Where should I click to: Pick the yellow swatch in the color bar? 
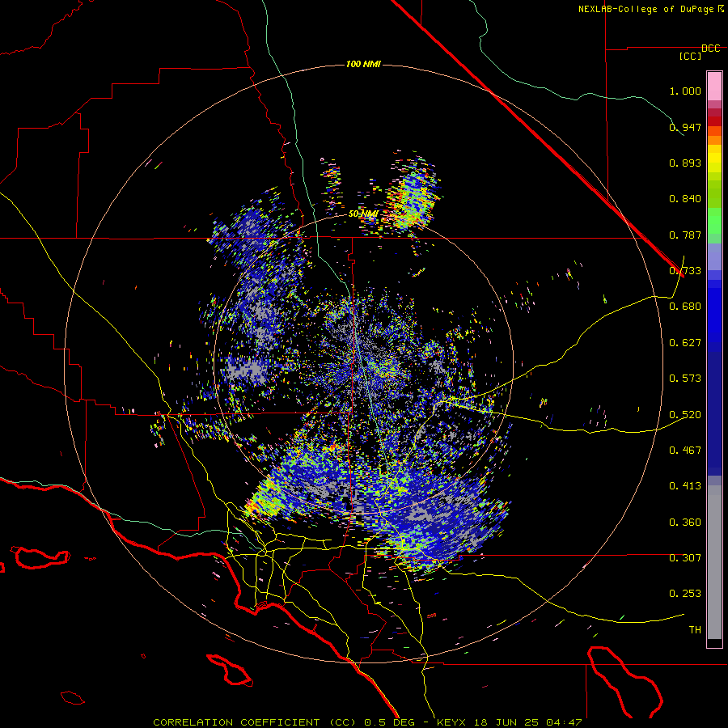[714, 159]
